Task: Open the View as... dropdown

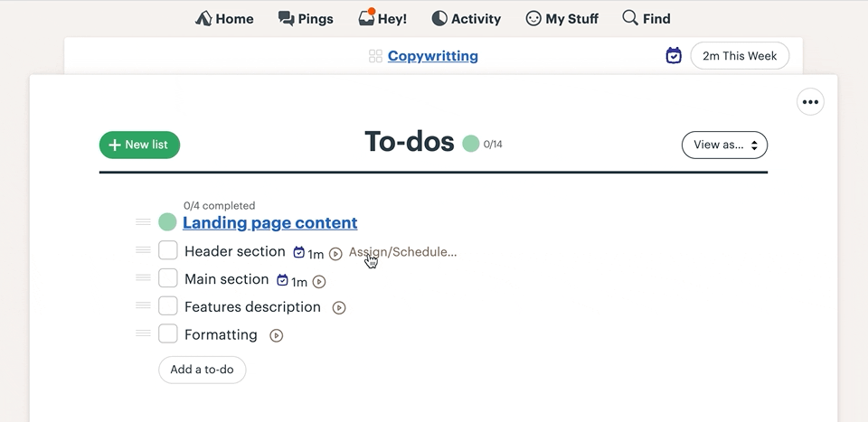Action: click(x=724, y=145)
